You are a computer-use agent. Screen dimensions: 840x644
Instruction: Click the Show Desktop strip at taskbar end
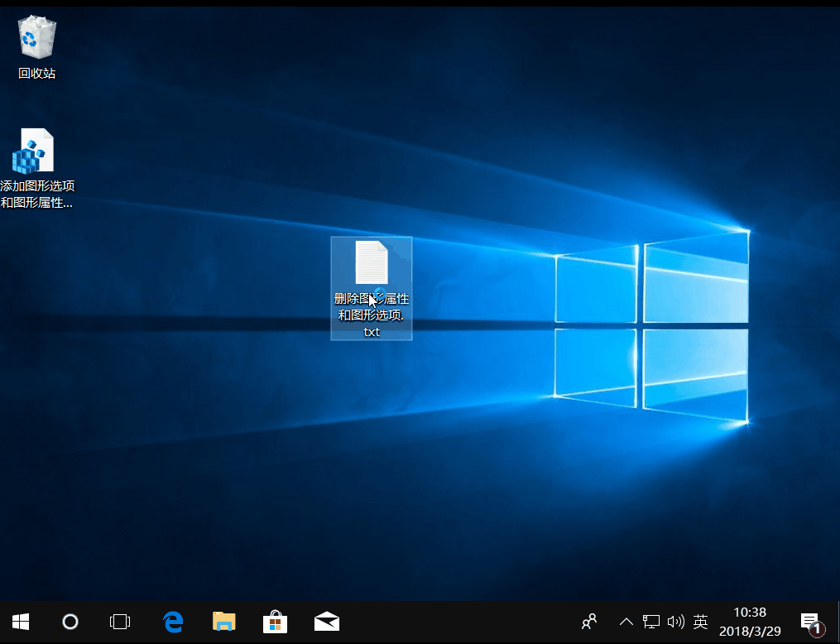[838, 622]
